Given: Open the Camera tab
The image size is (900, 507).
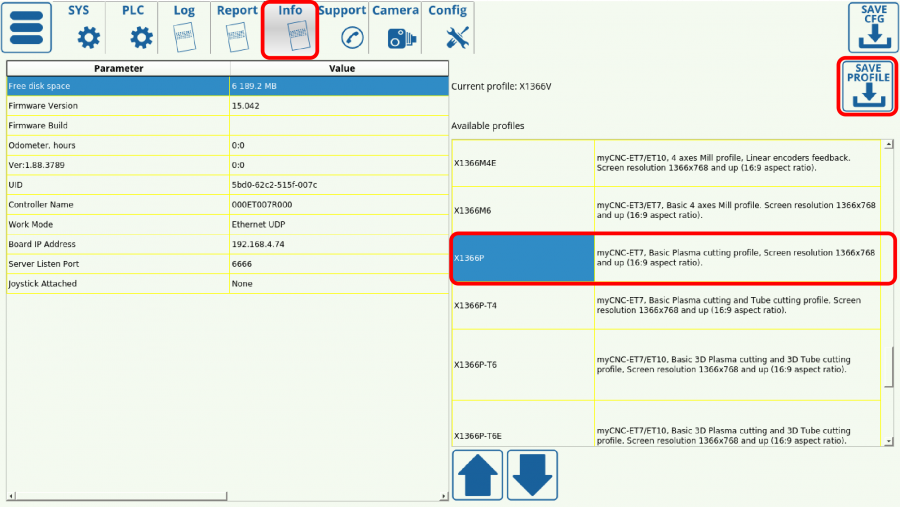Looking at the screenshot, I should click(x=396, y=28).
